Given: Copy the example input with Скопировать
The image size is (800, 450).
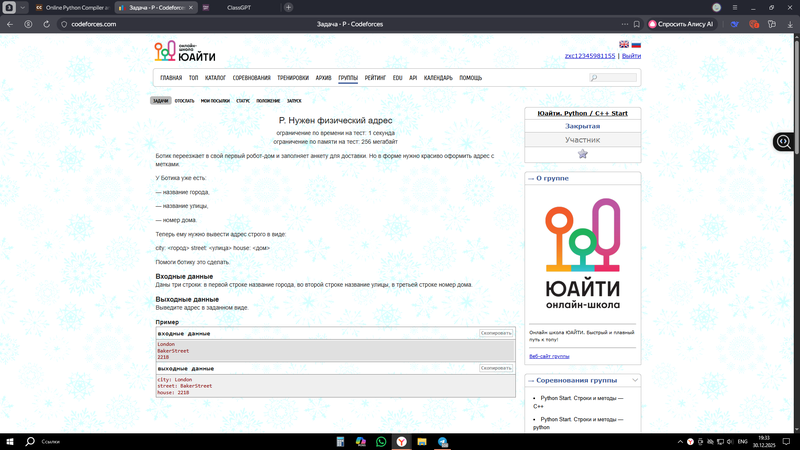Looking at the screenshot, I should (496, 333).
